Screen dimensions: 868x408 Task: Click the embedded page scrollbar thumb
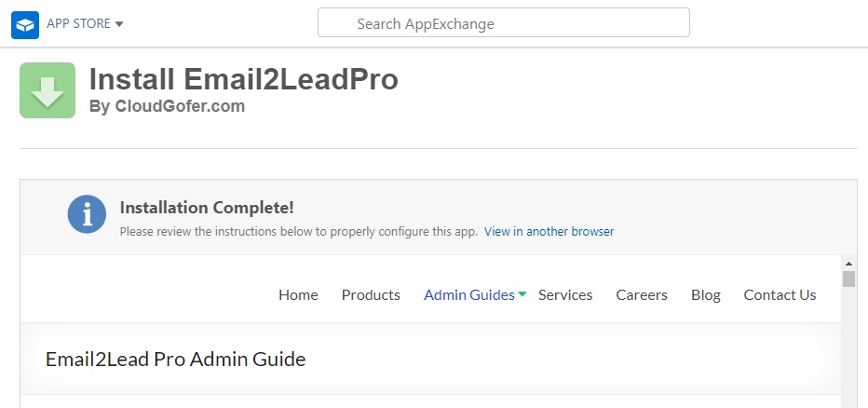point(848,279)
